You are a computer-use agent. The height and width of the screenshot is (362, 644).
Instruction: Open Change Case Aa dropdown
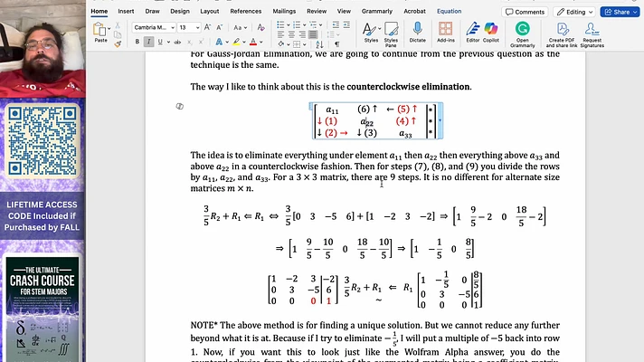click(240, 27)
